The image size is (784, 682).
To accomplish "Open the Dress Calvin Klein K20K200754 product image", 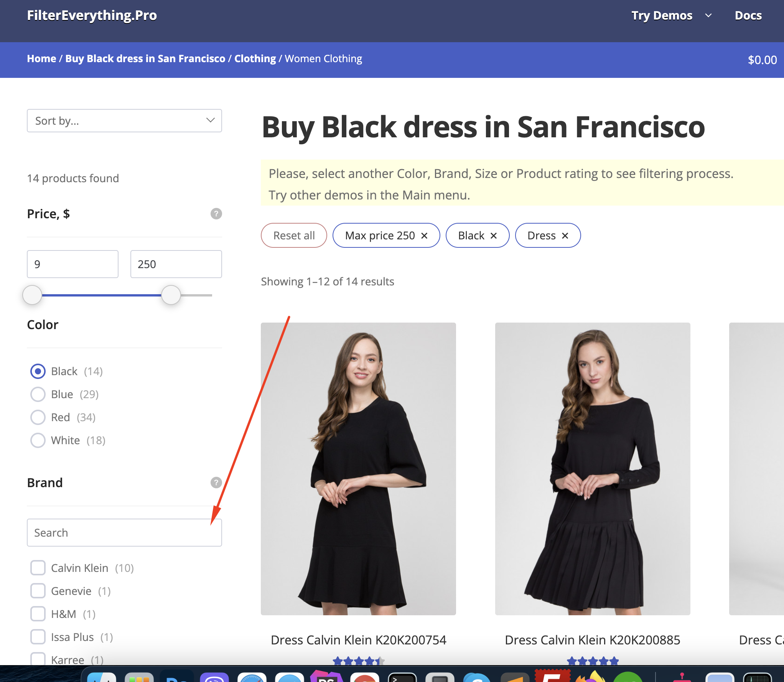I will pyautogui.click(x=358, y=469).
